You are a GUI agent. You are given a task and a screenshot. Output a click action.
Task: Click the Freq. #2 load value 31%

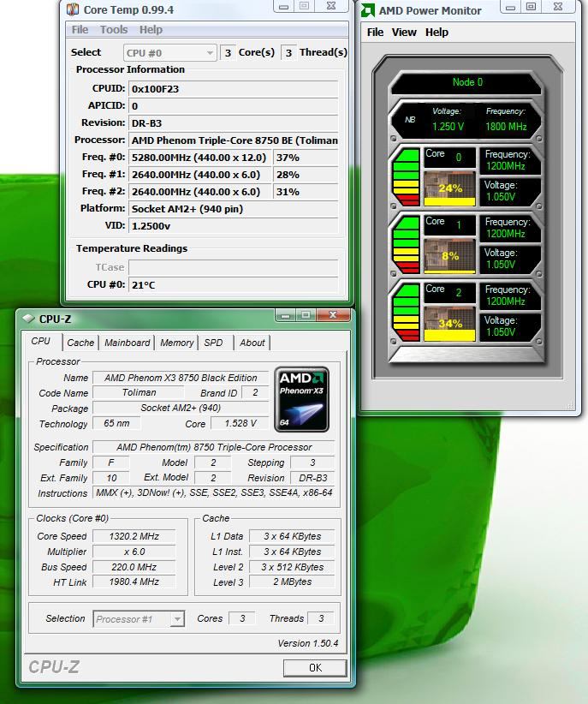(306, 192)
